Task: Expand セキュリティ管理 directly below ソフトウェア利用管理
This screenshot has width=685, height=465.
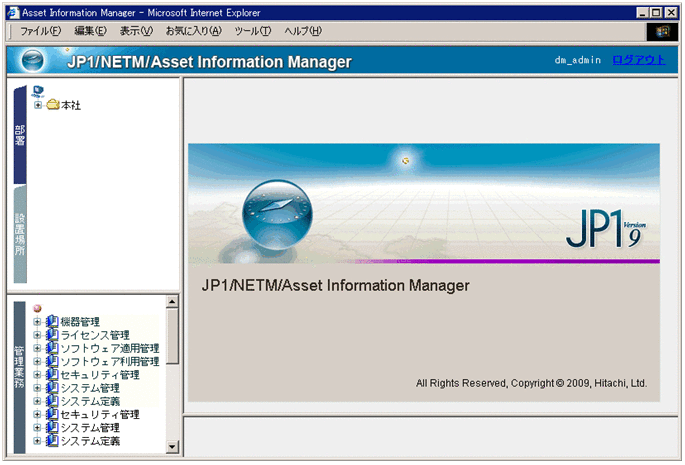Action: pyautogui.click(x=37, y=375)
